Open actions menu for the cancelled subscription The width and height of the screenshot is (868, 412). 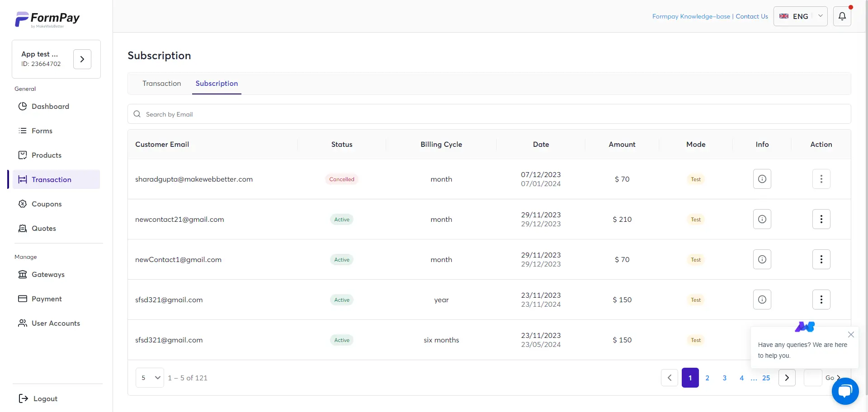coord(821,179)
